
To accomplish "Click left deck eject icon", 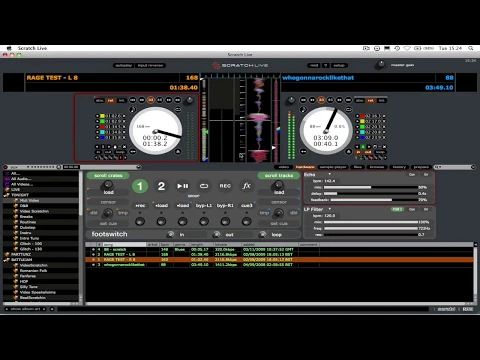I will (178, 152).
